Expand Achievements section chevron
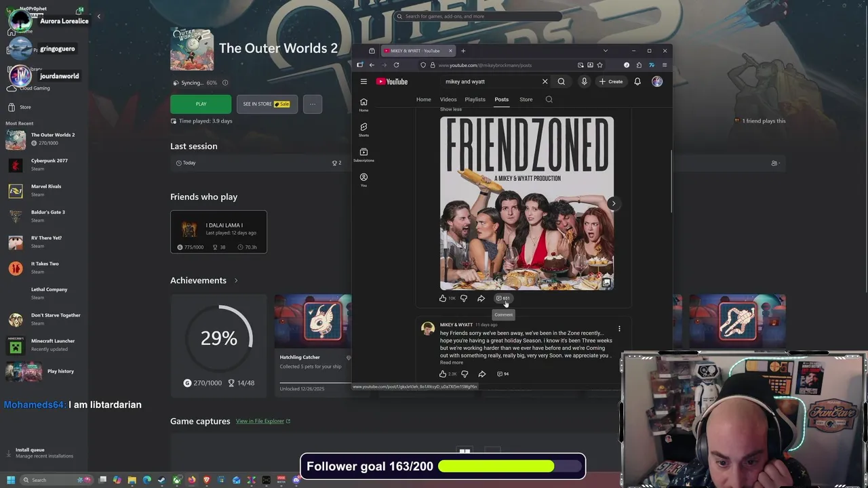The height and width of the screenshot is (488, 868). click(236, 281)
